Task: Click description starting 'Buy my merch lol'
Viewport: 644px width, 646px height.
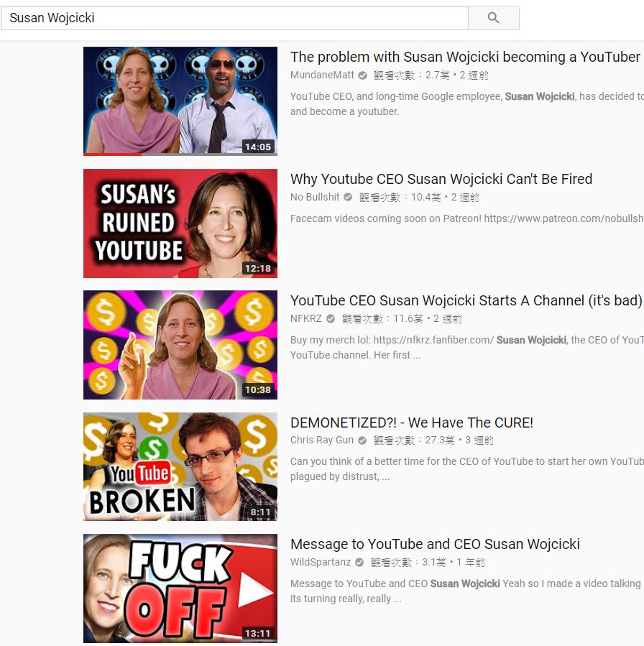Action: (466, 347)
